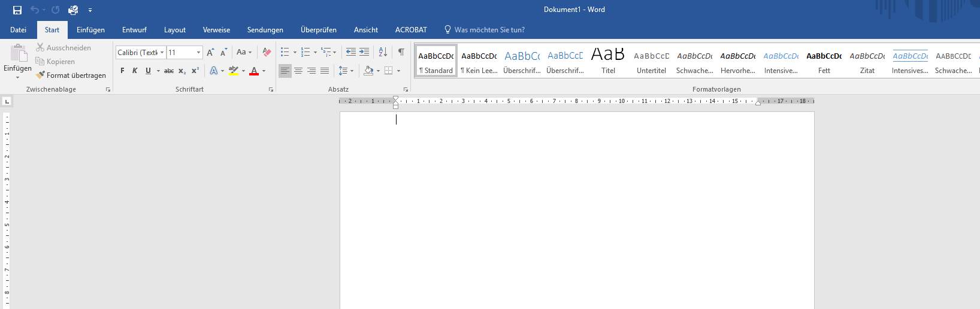Click the multilevel list icon

tap(326, 53)
